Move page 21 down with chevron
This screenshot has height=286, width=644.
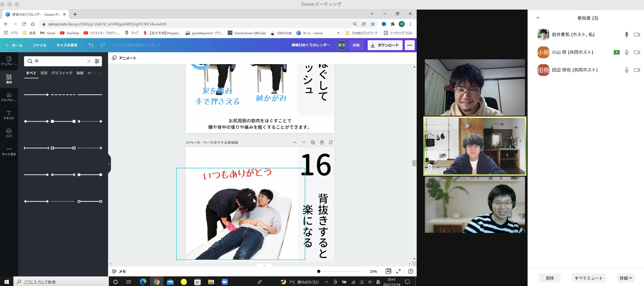click(304, 142)
